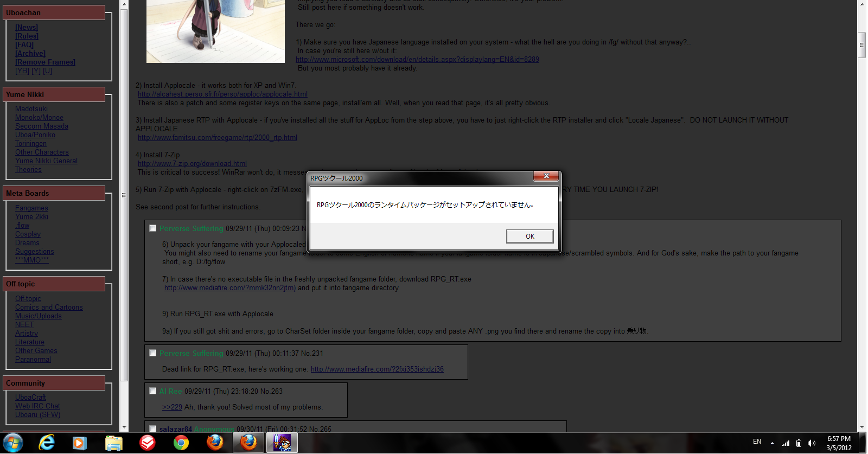Open the Cosplay board link
Screen dimensions: 868x454
(28, 234)
